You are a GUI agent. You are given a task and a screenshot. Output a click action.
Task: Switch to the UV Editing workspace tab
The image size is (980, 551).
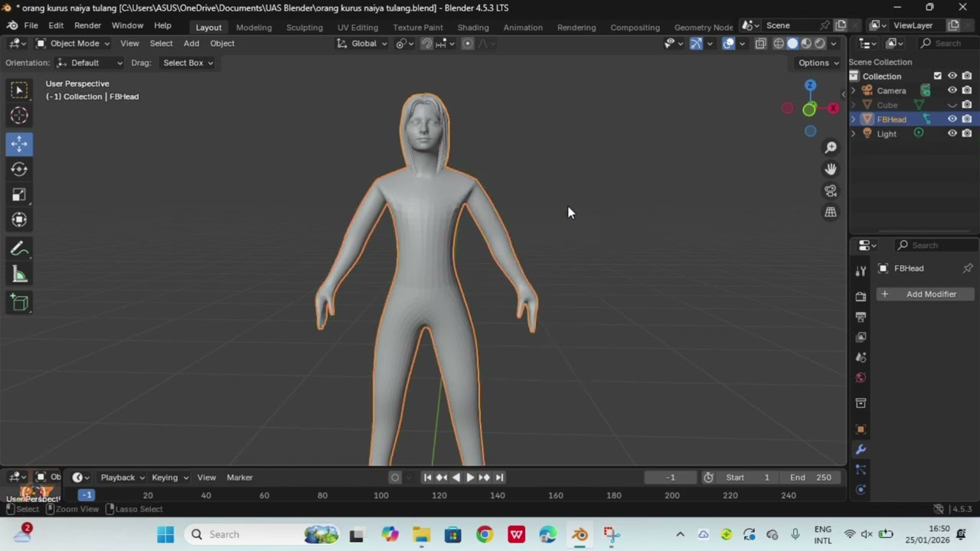[x=358, y=28]
